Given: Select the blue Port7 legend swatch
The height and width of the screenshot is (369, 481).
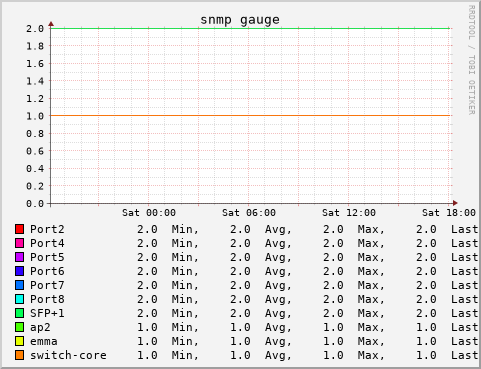Looking at the screenshot, I should point(19,285).
